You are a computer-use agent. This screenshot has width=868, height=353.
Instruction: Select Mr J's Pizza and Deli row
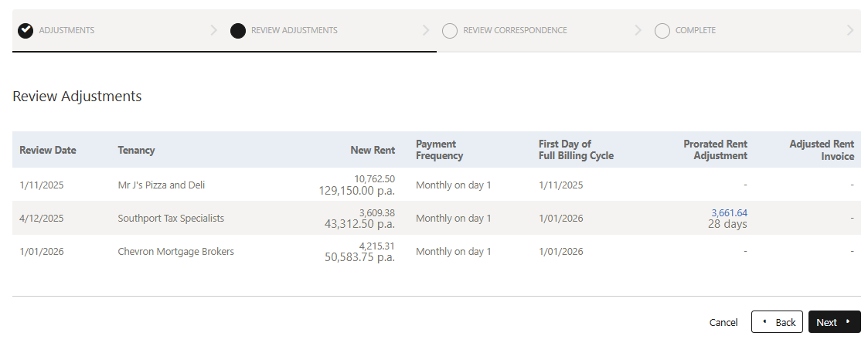161,185
